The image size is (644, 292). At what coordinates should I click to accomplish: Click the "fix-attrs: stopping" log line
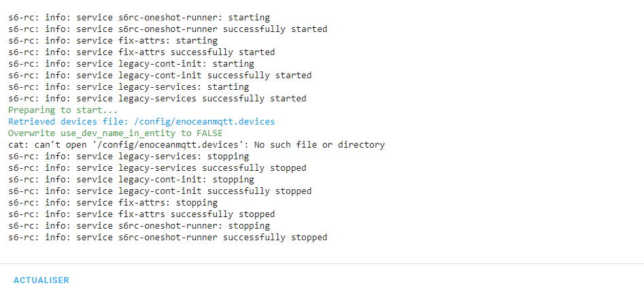click(x=113, y=202)
